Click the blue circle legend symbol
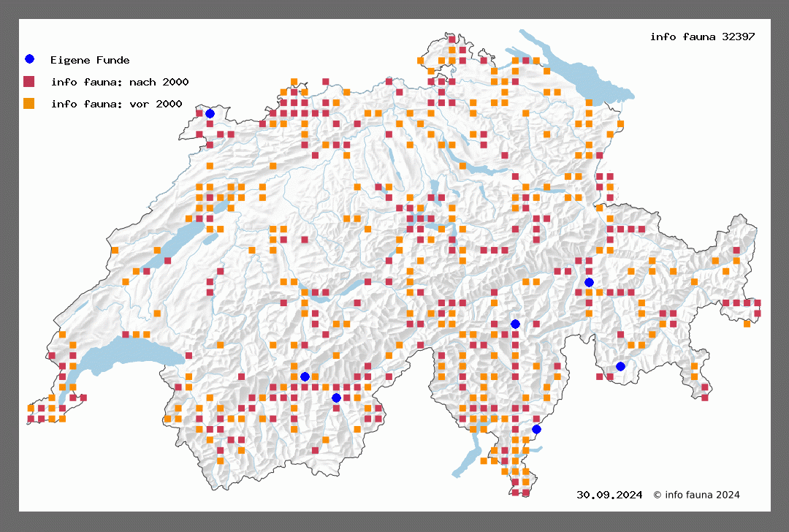789x532 pixels. (x=29, y=59)
